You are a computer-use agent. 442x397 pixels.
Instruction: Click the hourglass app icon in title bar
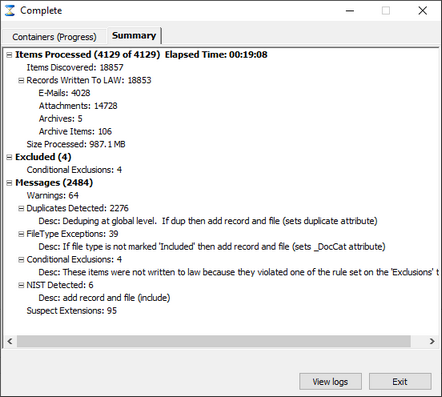10,11
